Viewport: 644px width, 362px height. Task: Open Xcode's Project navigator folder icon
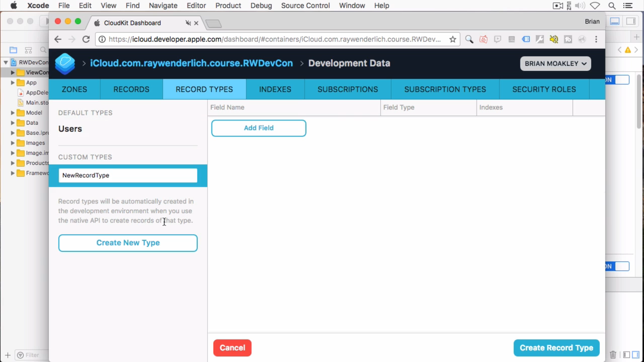[13, 50]
